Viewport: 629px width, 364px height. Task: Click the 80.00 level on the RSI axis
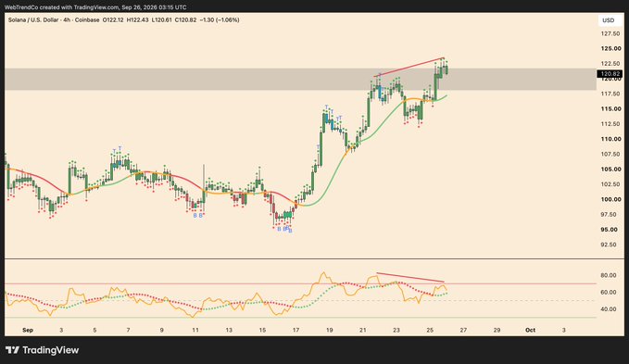[x=608, y=275]
